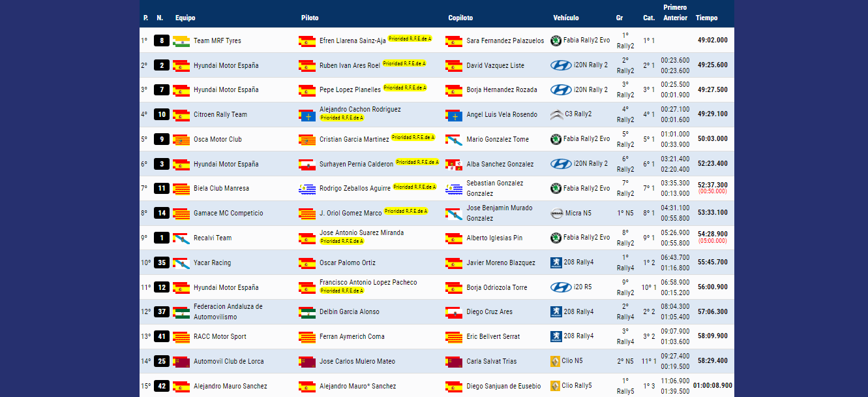Click the Hyundai logo next to i20 R5
Image resolution: width=868 pixels, height=397 pixels.
tap(561, 287)
